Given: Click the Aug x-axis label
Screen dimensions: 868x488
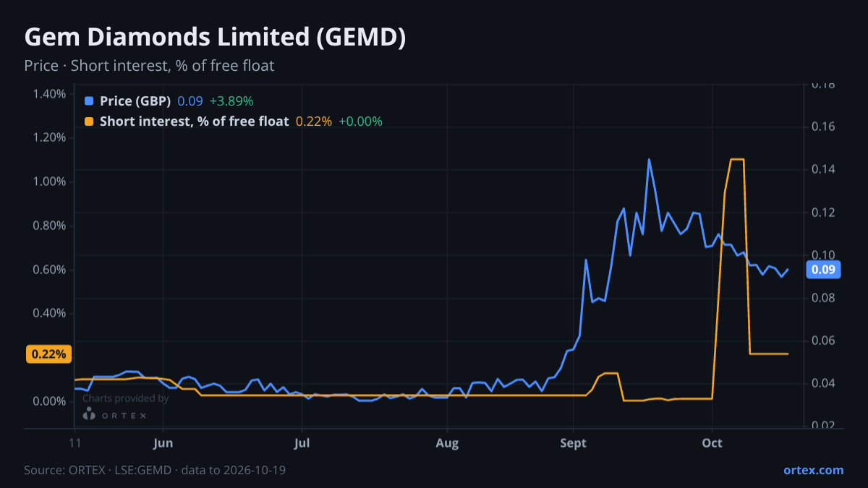Looking at the screenshot, I should point(448,443).
